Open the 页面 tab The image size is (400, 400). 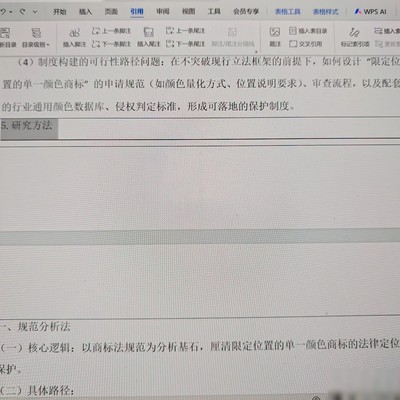(111, 12)
